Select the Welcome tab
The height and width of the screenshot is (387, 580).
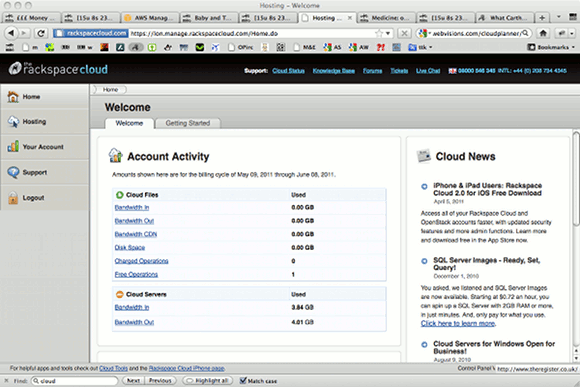point(129,123)
